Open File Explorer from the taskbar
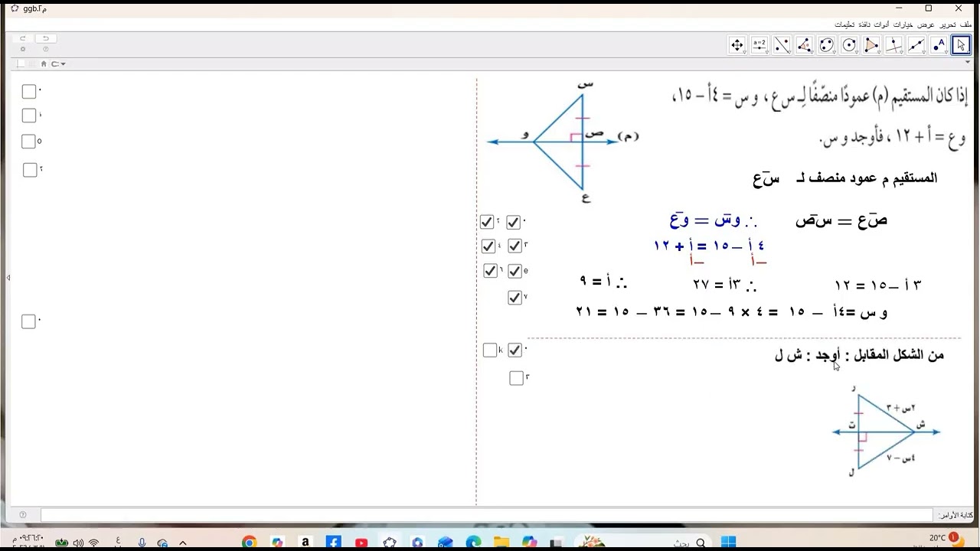 coord(501,543)
